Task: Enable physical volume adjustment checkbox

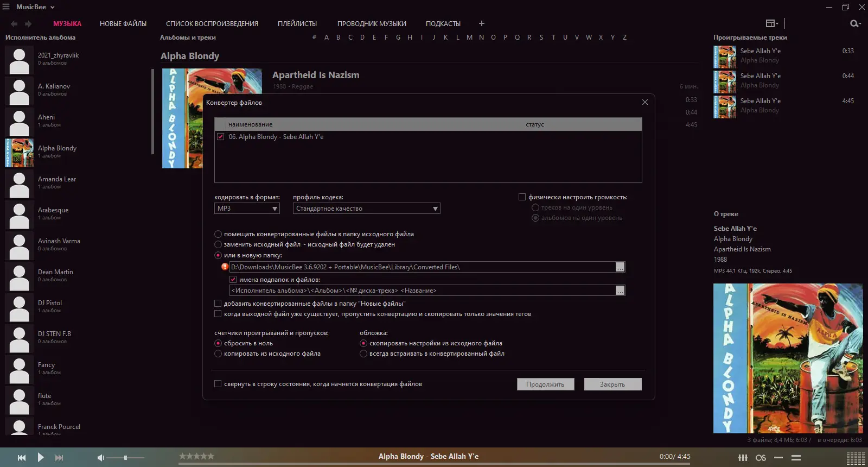Action: coord(522,197)
